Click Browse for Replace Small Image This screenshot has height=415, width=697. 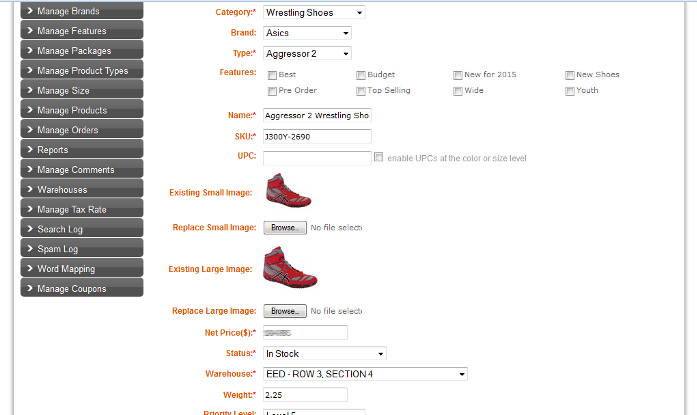click(x=284, y=228)
